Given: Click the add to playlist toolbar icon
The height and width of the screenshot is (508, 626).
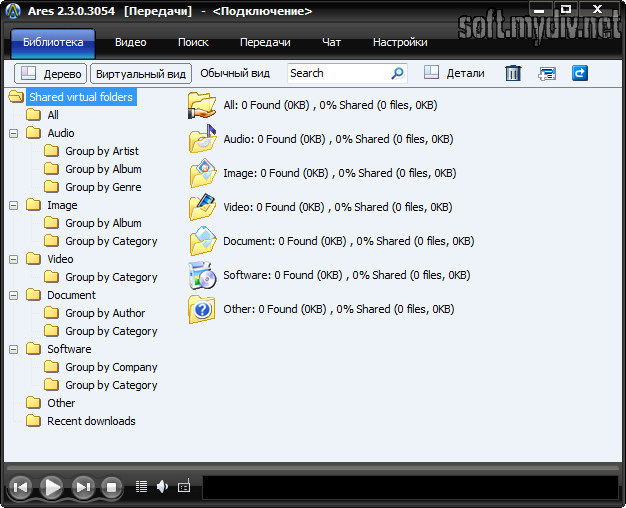Looking at the screenshot, I should point(547,73).
